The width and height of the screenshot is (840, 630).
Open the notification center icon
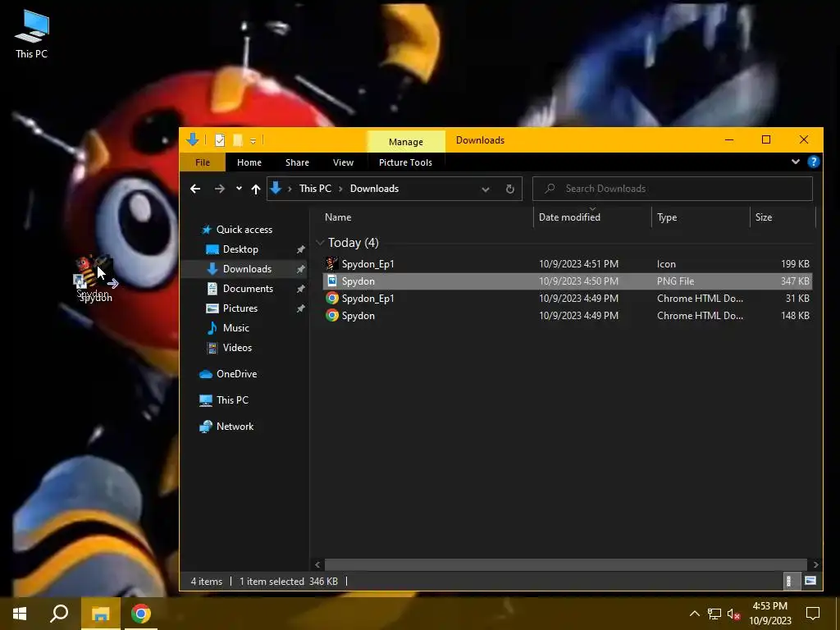pos(813,614)
